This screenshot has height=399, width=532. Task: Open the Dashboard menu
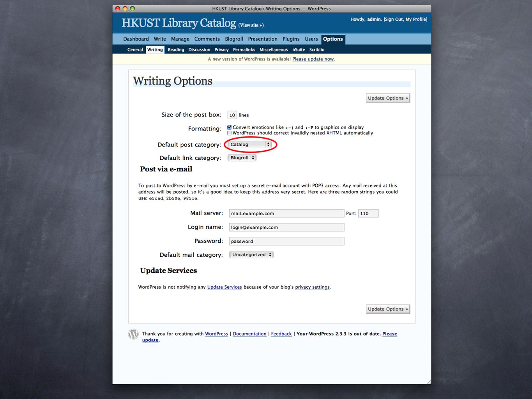point(136,39)
